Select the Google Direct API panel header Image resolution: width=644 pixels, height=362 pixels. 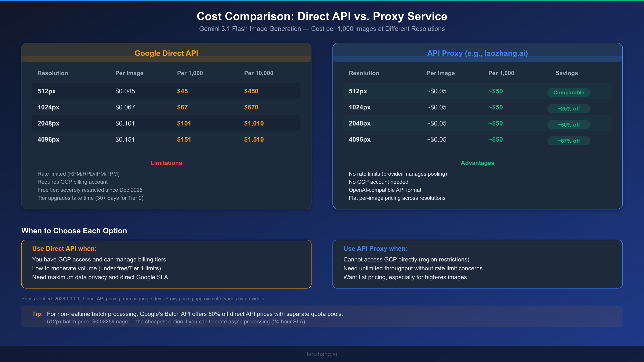tap(166, 53)
